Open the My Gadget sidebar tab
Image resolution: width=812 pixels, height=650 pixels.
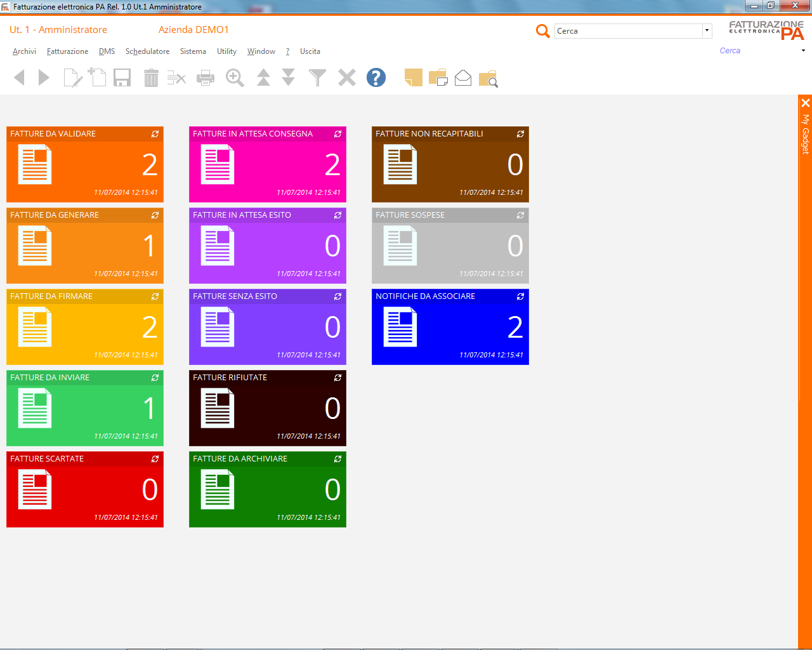[x=805, y=134]
